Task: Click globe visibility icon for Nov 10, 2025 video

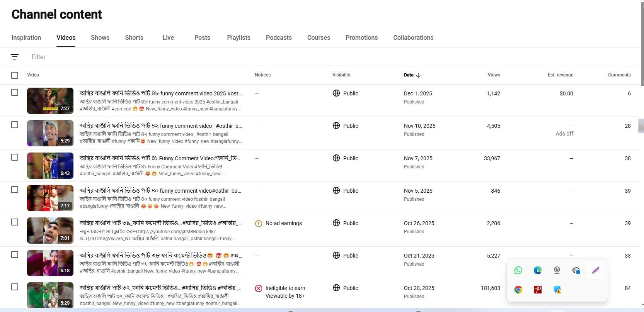Action: (x=336, y=125)
